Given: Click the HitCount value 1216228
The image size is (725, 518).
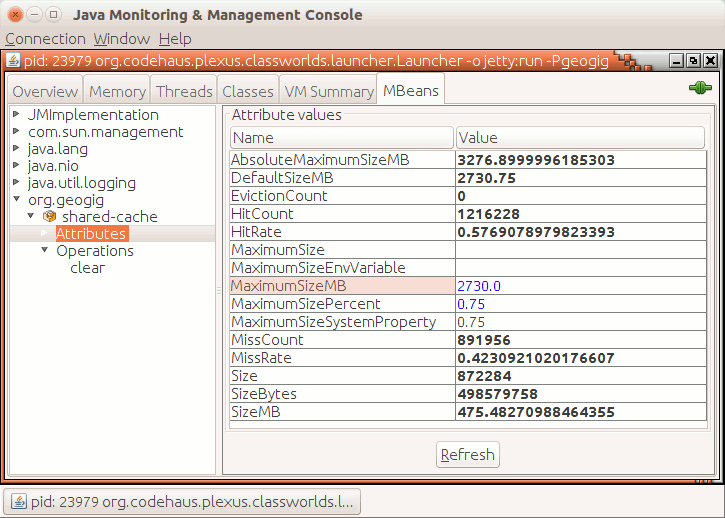Looking at the screenshot, I should 581,214.
